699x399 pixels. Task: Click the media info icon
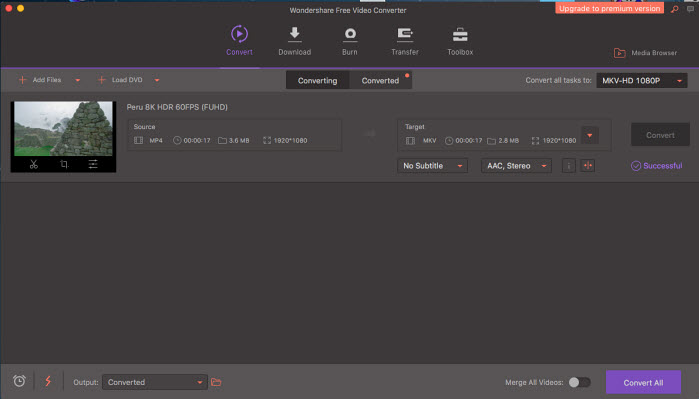(569, 166)
